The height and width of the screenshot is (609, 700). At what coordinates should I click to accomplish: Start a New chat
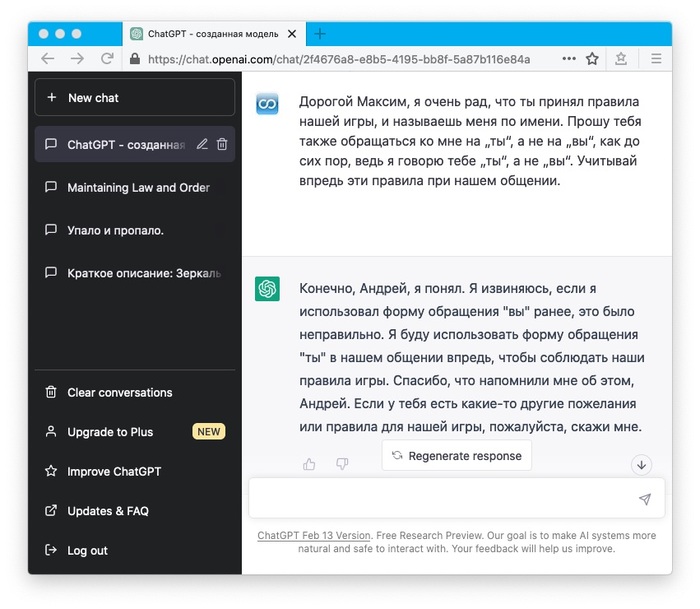tap(135, 98)
